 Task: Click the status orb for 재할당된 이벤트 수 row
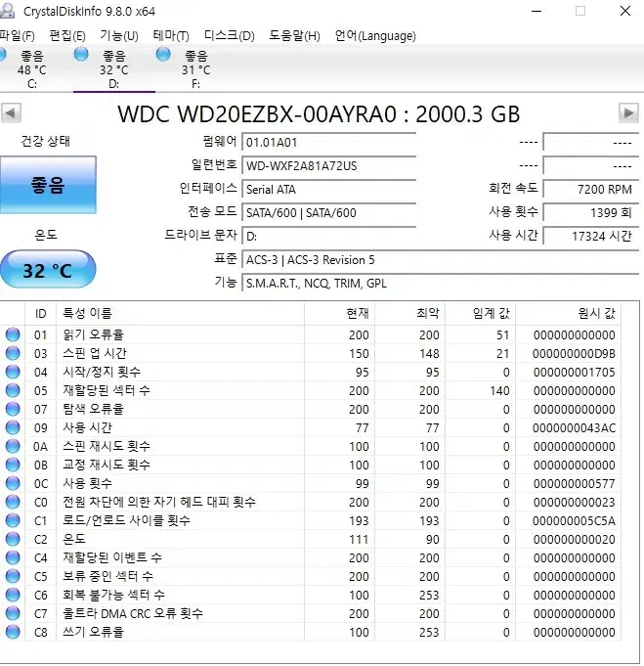tap(13, 557)
